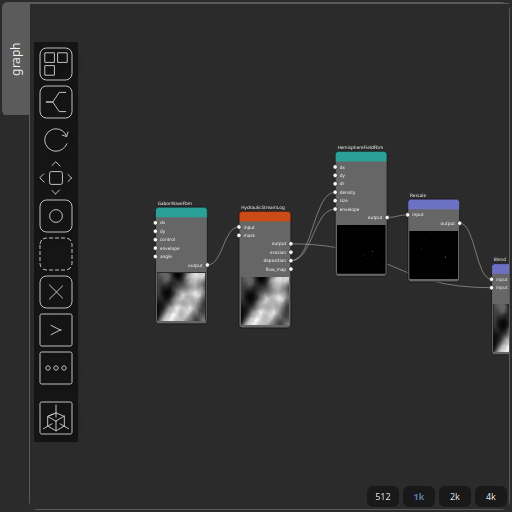Click the output port on Rescale node

coord(460,223)
